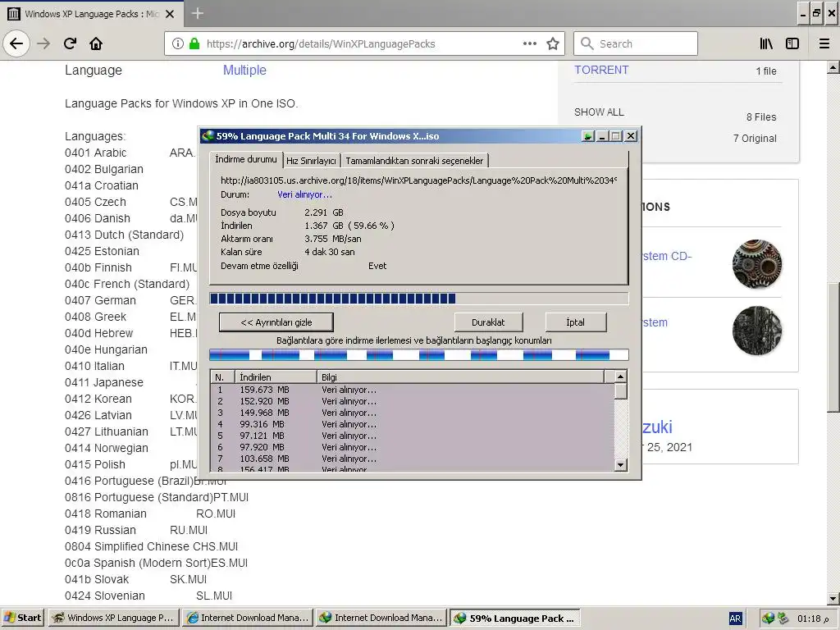
Task: Open the Multiple language link
Action: [x=244, y=71]
